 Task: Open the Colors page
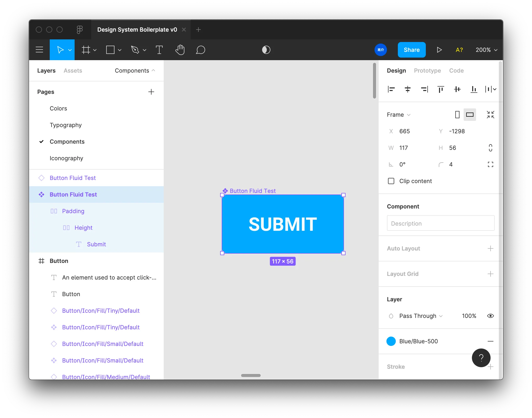(58, 108)
